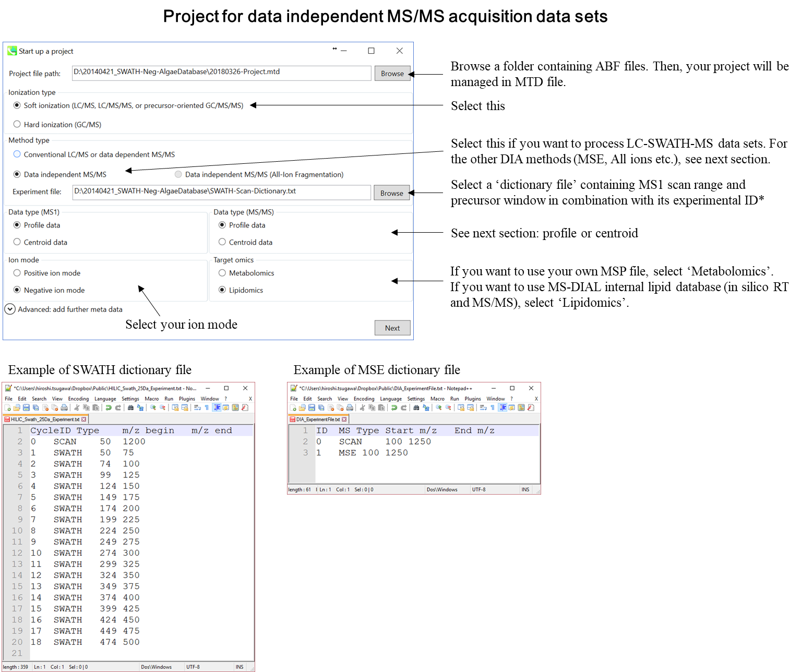Select Profile data under Data type (MS/MS)
Screen dimensions: 802x672
(x=222, y=225)
